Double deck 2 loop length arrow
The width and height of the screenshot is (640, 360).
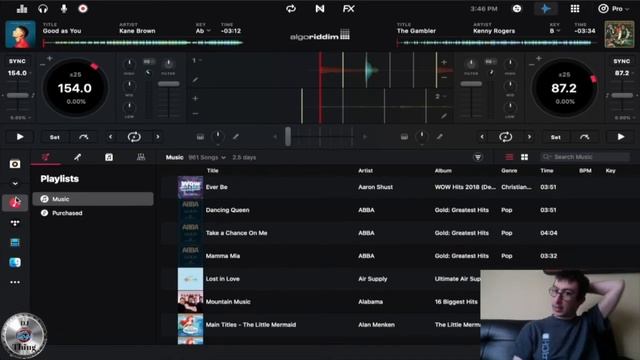(529, 137)
